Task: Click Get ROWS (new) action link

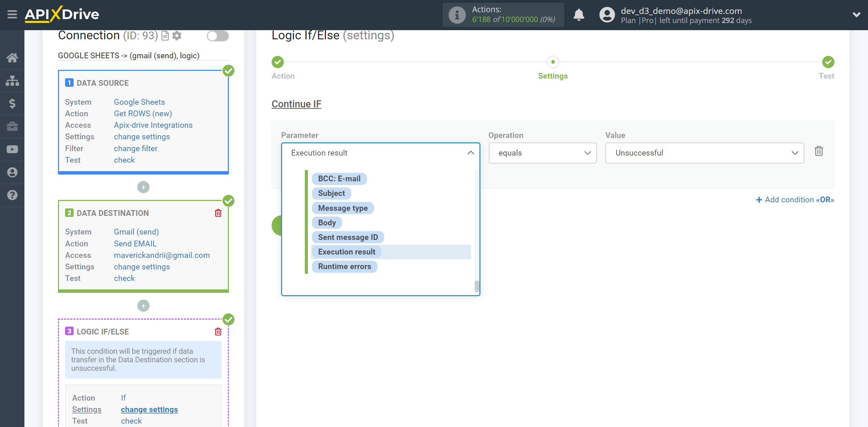Action: click(x=143, y=114)
